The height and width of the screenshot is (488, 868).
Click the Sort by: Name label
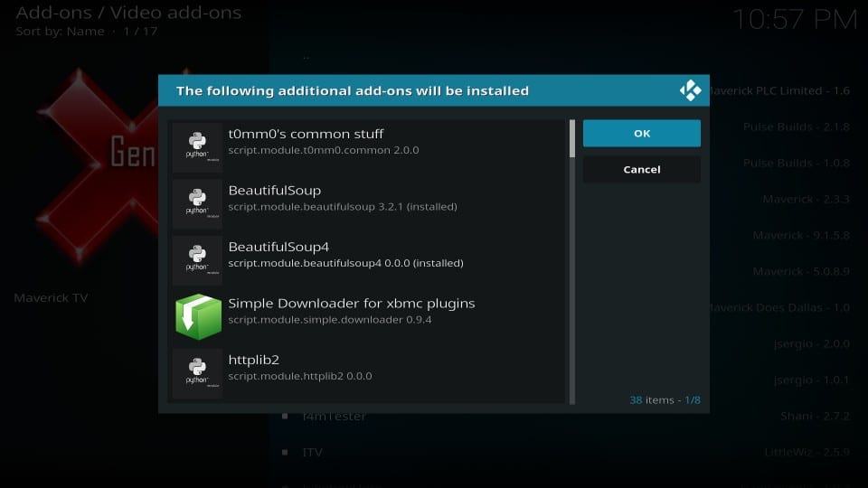click(x=60, y=31)
